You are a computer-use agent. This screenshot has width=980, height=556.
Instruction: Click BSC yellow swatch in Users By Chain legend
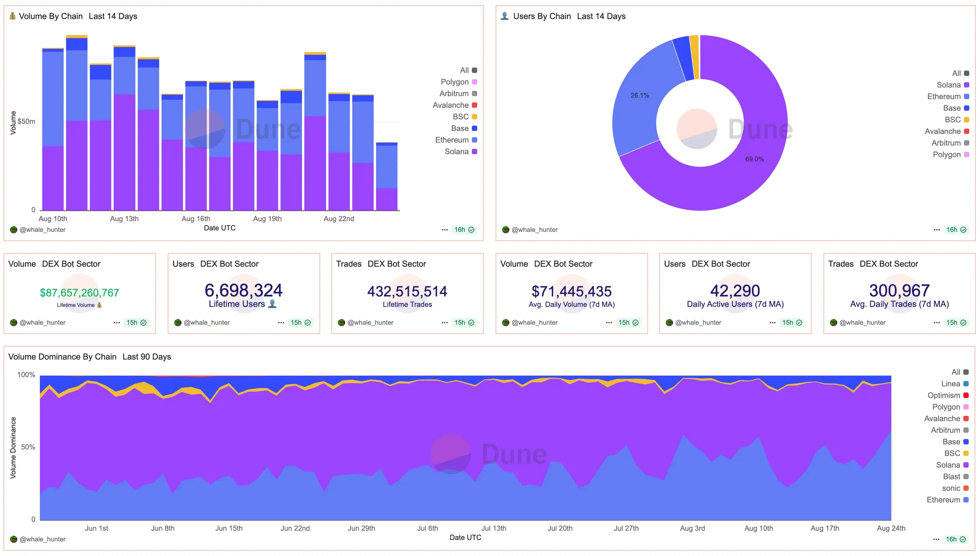tap(966, 120)
